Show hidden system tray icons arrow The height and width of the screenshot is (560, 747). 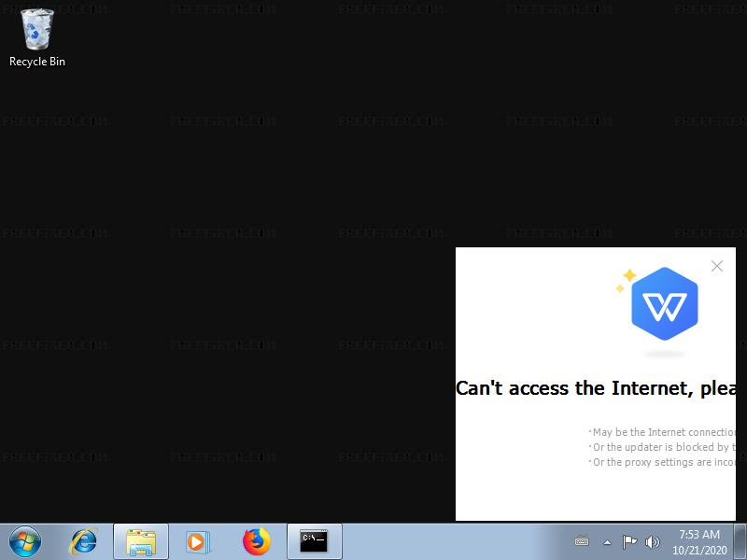(x=607, y=542)
